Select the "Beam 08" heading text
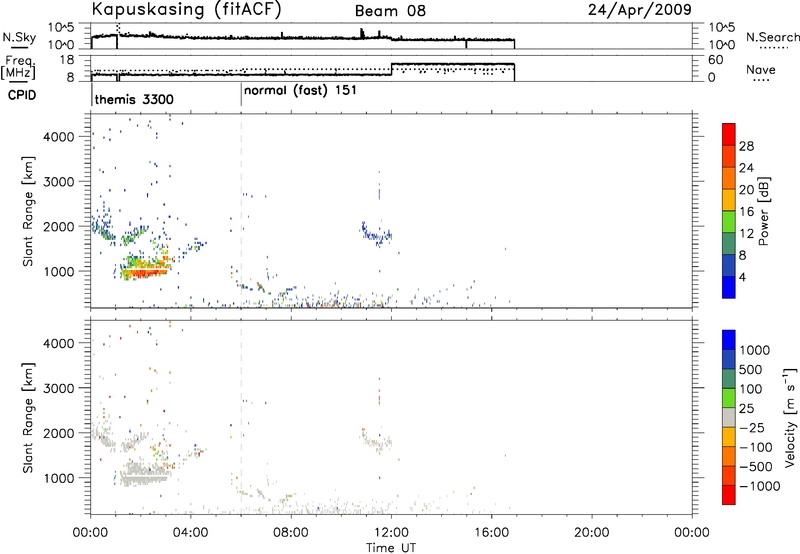The height and width of the screenshot is (554, 800). coord(390,11)
